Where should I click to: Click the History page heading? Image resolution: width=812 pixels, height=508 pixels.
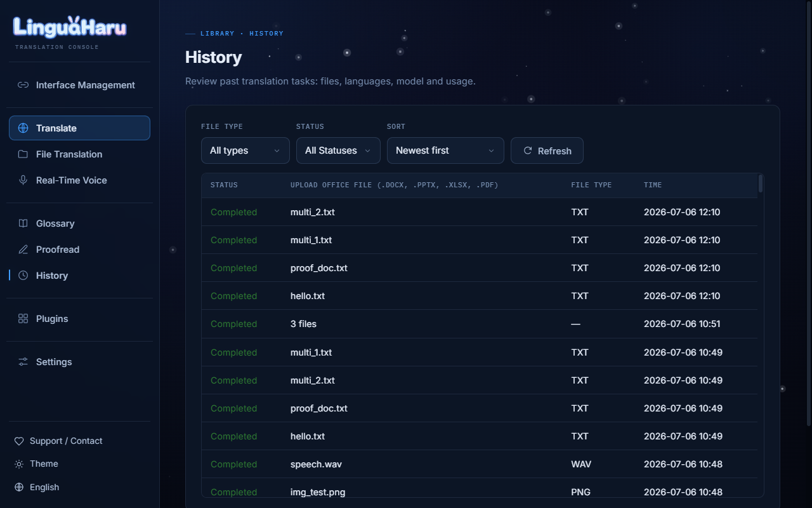click(213, 57)
